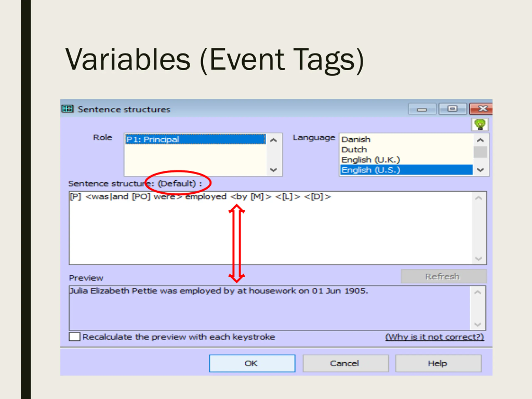Click the green lightbulb hint icon

click(x=480, y=124)
